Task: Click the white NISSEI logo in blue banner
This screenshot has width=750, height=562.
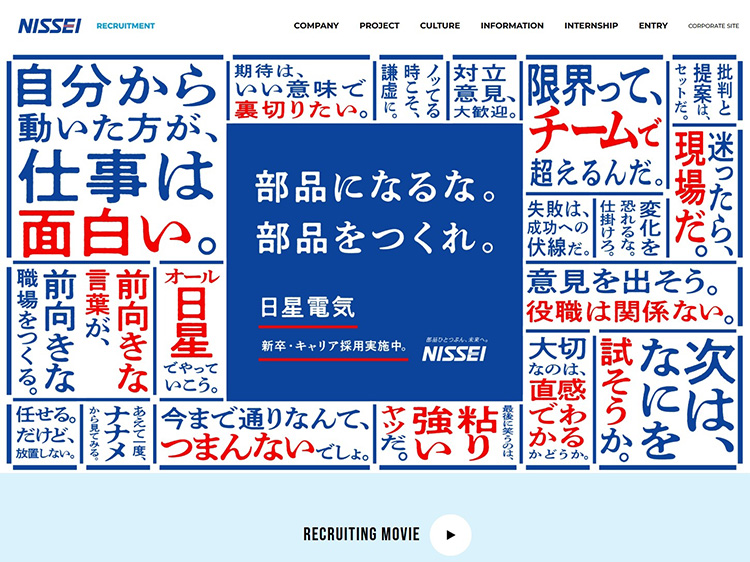Action: [453, 352]
